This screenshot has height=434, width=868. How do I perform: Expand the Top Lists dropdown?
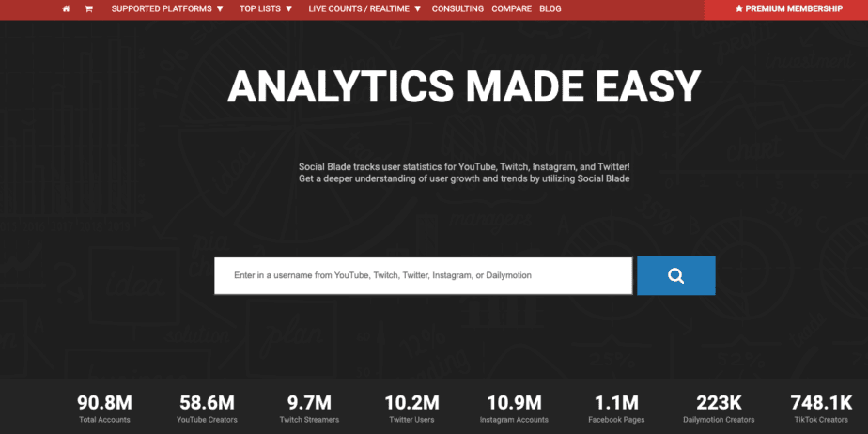coord(266,8)
